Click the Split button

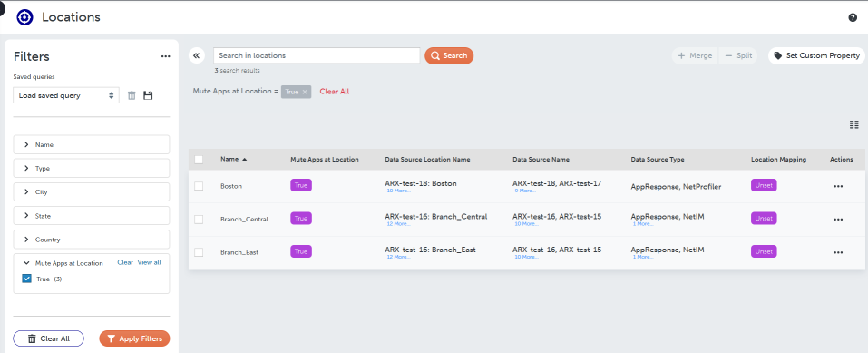(738, 55)
